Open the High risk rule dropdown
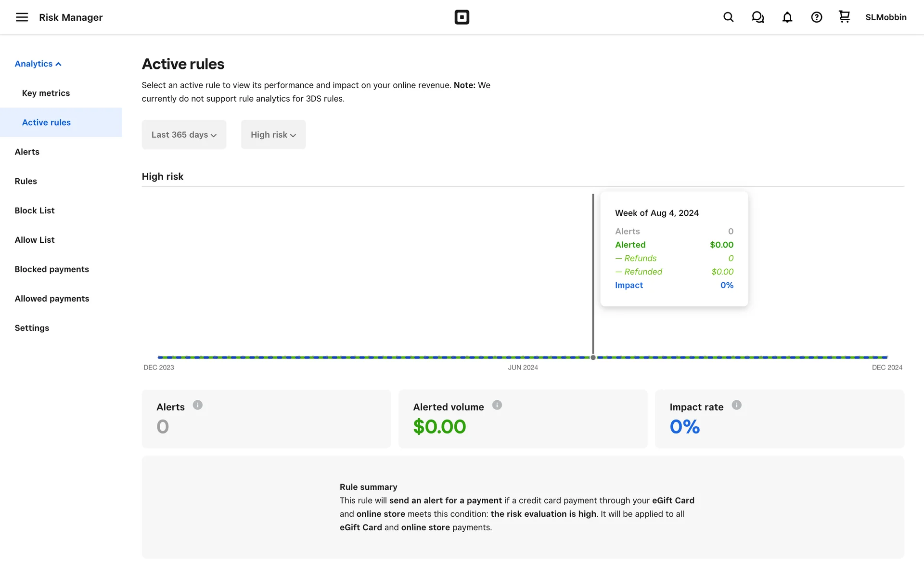The width and height of the screenshot is (924, 578). pyautogui.click(x=273, y=135)
